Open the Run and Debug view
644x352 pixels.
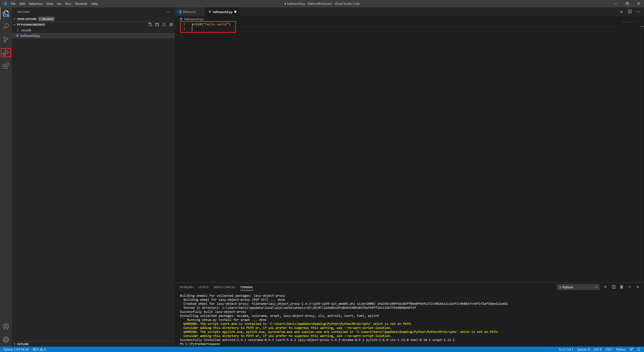click(6, 52)
